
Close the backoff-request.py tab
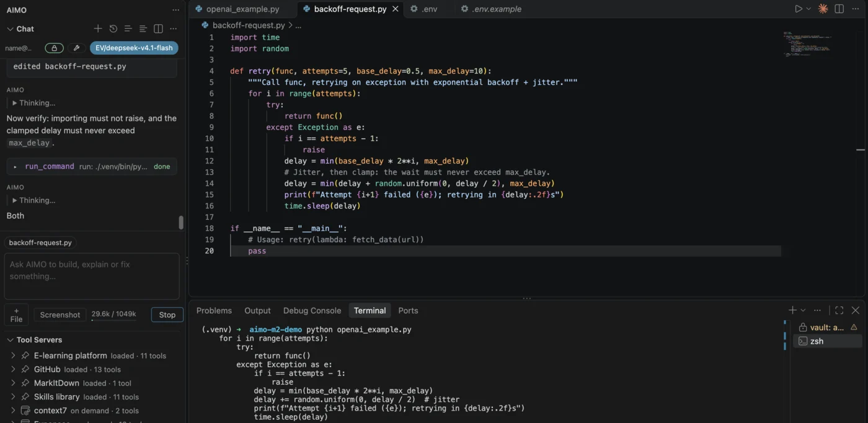396,9
